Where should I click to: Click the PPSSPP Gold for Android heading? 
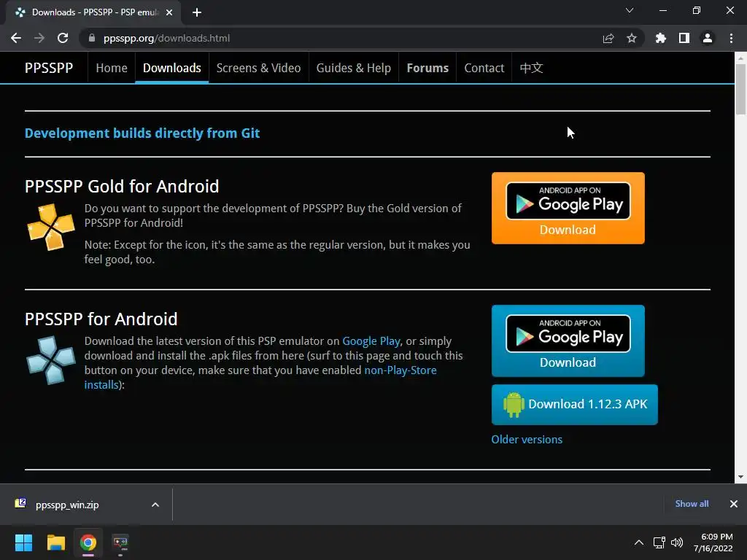click(x=122, y=186)
